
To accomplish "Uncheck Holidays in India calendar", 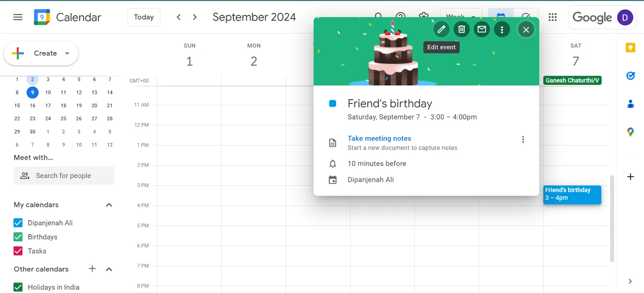I will point(18,287).
